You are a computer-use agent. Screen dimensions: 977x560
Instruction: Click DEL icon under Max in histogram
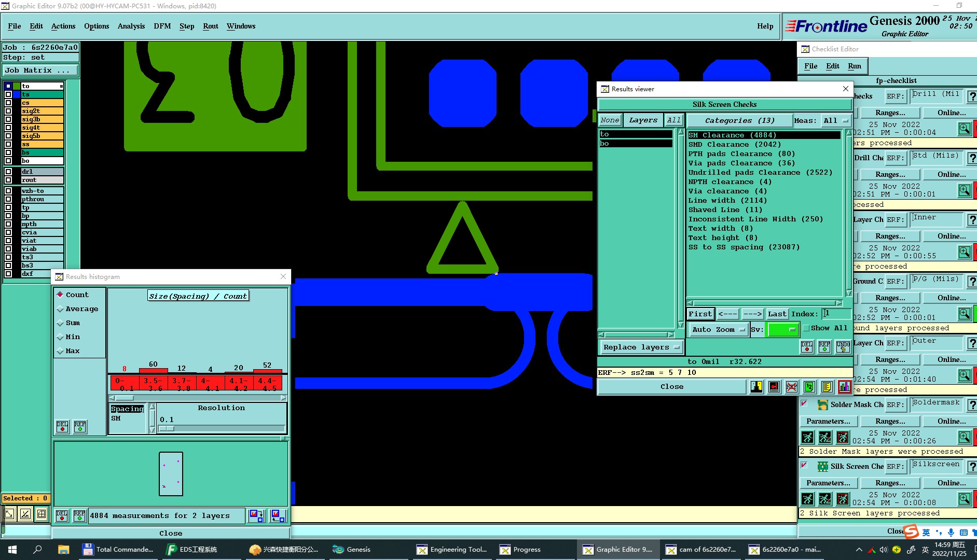(x=62, y=427)
